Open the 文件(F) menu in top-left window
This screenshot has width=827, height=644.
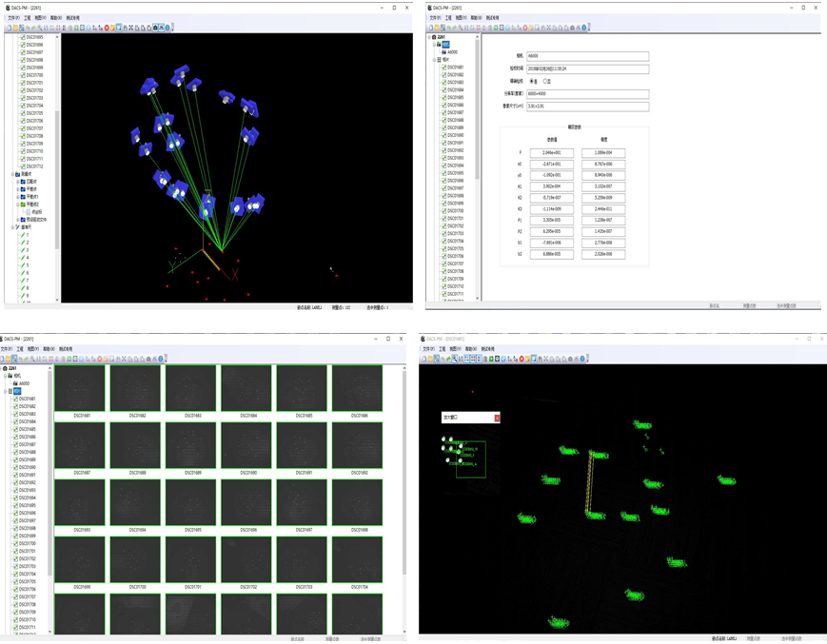click(13, 18)
